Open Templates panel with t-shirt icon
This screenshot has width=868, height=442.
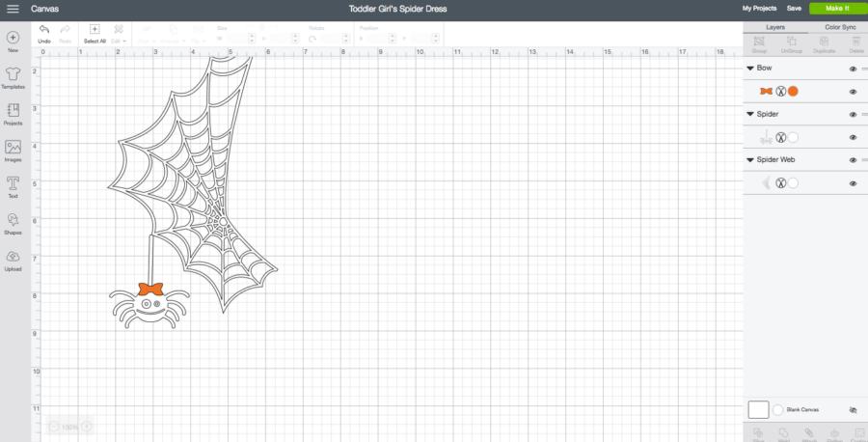click(13, 78)
